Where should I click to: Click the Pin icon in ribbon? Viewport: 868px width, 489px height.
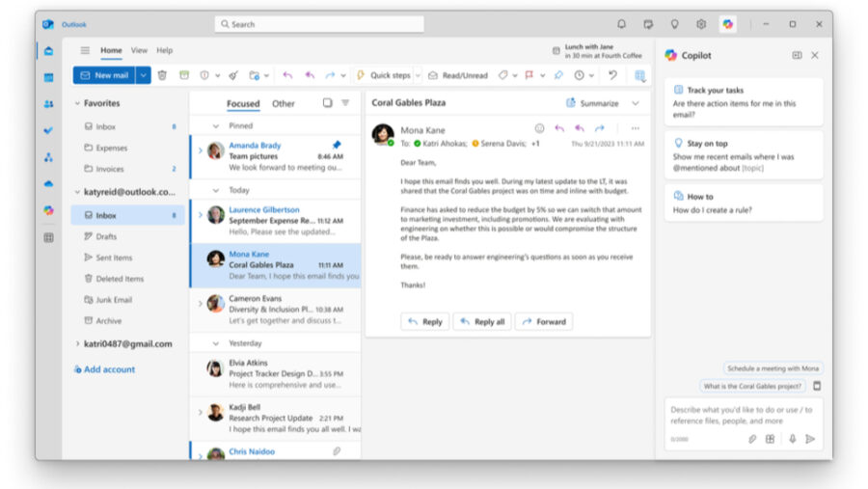point(558,75)
